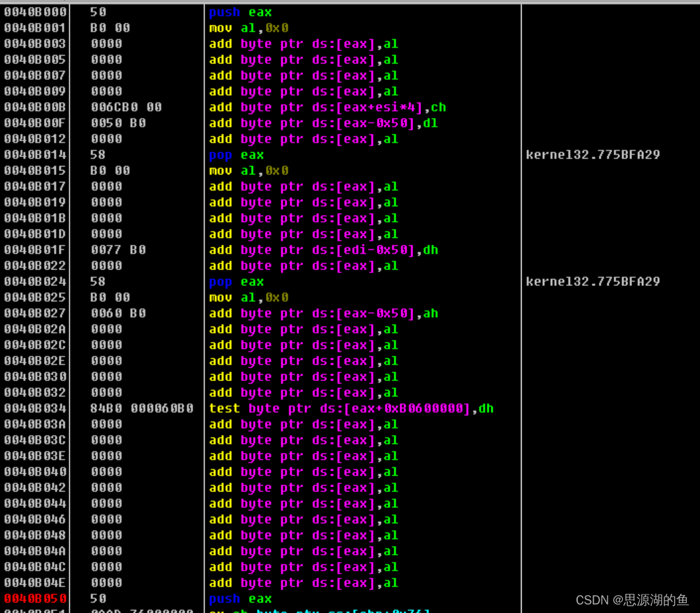700x613 pixels.
Task: Select address 0040B019
Action: [35, 202]
